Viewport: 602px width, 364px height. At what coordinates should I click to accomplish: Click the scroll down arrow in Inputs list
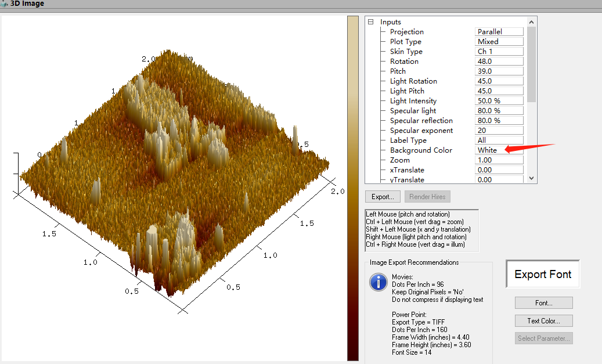[531, 179]
